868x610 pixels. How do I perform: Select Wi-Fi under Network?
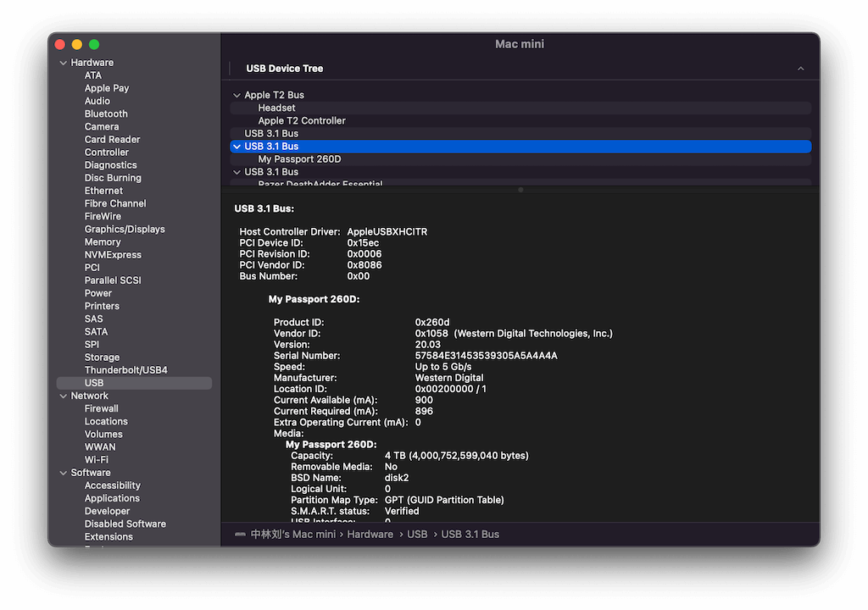coord(97,460)
